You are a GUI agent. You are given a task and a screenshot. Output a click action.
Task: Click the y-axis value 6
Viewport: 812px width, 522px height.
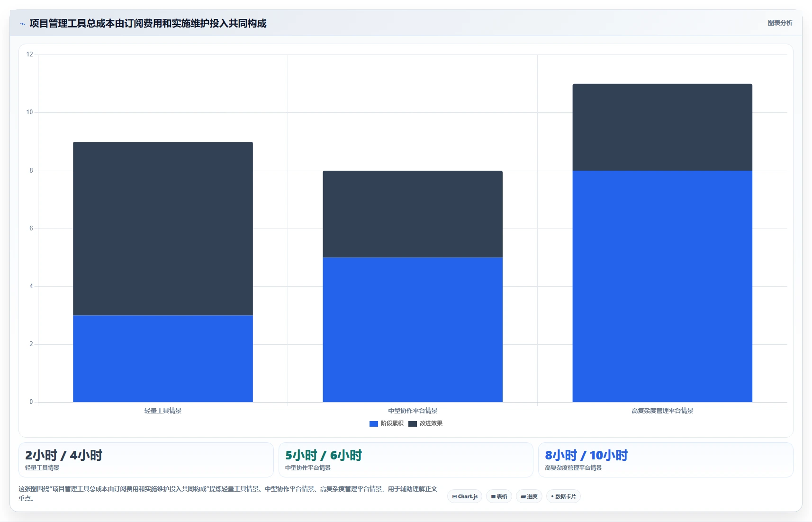point(31,229)
